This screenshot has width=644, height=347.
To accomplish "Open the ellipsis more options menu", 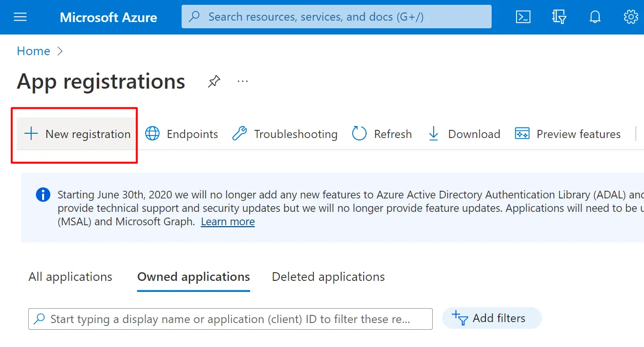I will (x=243, y=81).
